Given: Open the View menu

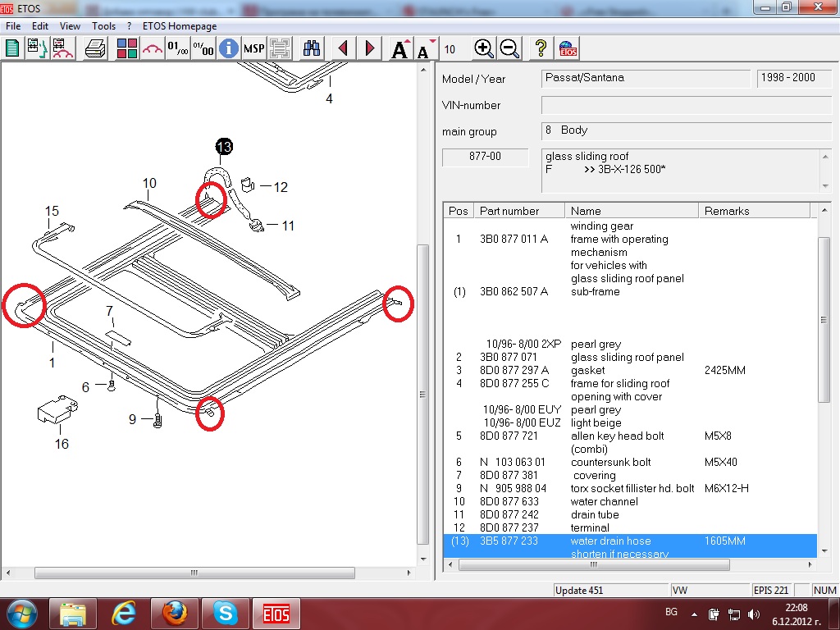Looking at the screenshot, I should coord(70,26).
